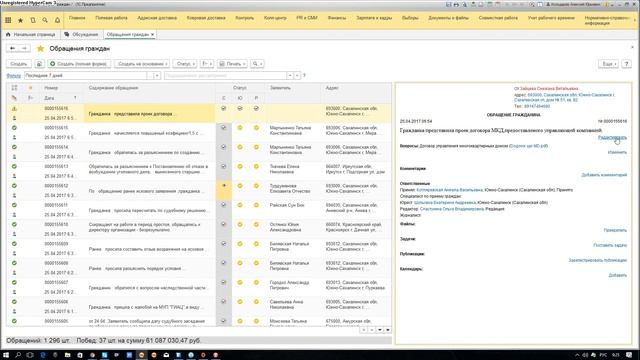Open taskbar search magnifier
The image size is (640, 360).
(18, 355)
